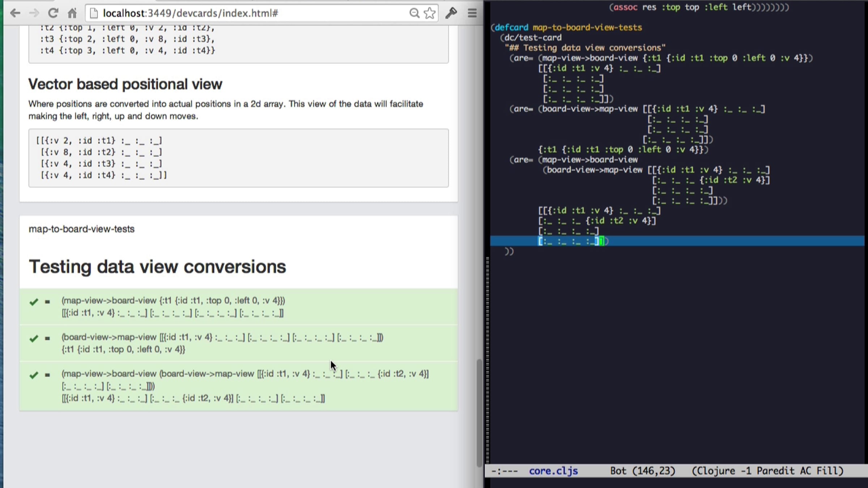Click the :t4 {:top 3, :left 0 line

[127, 50]
